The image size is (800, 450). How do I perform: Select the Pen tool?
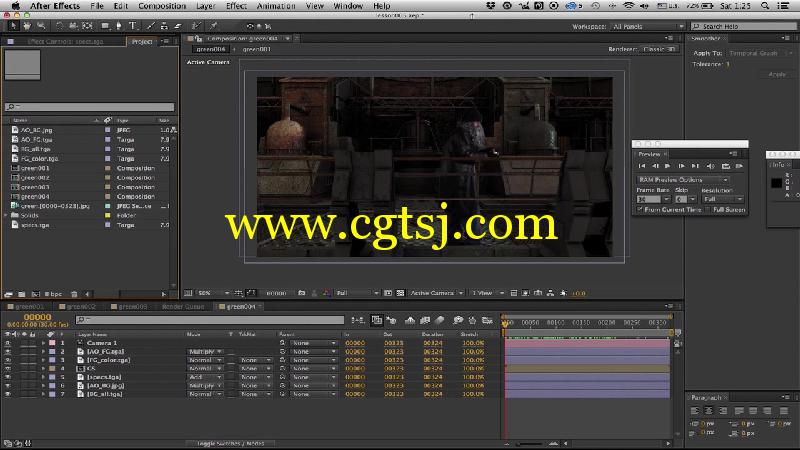pos(118,26)
